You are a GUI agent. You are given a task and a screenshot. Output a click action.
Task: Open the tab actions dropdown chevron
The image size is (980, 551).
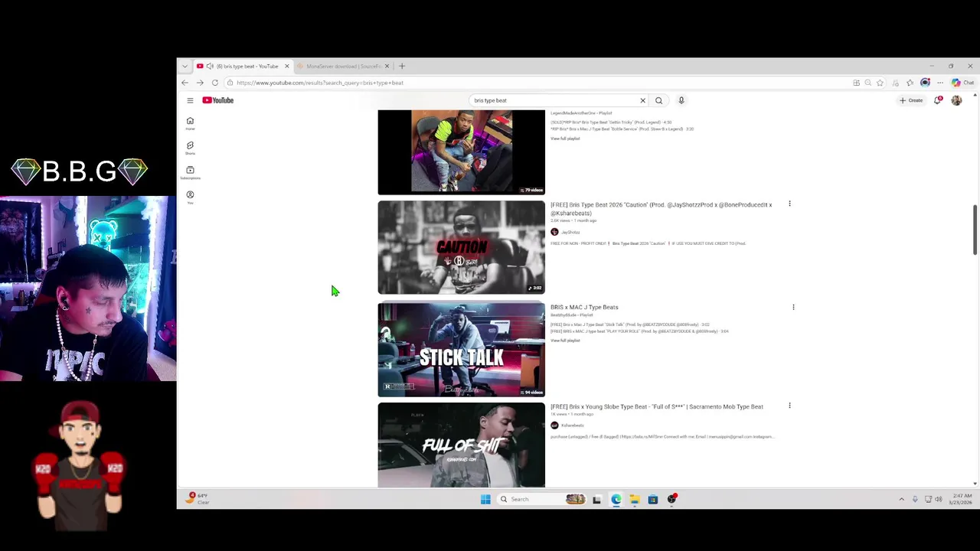185,66
